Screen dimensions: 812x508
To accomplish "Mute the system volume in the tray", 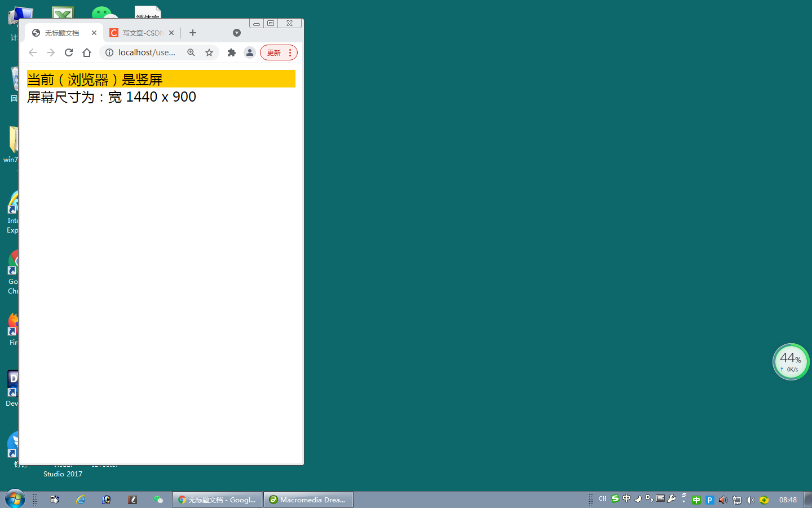I will pyautogui.click(x=750, y=500).
